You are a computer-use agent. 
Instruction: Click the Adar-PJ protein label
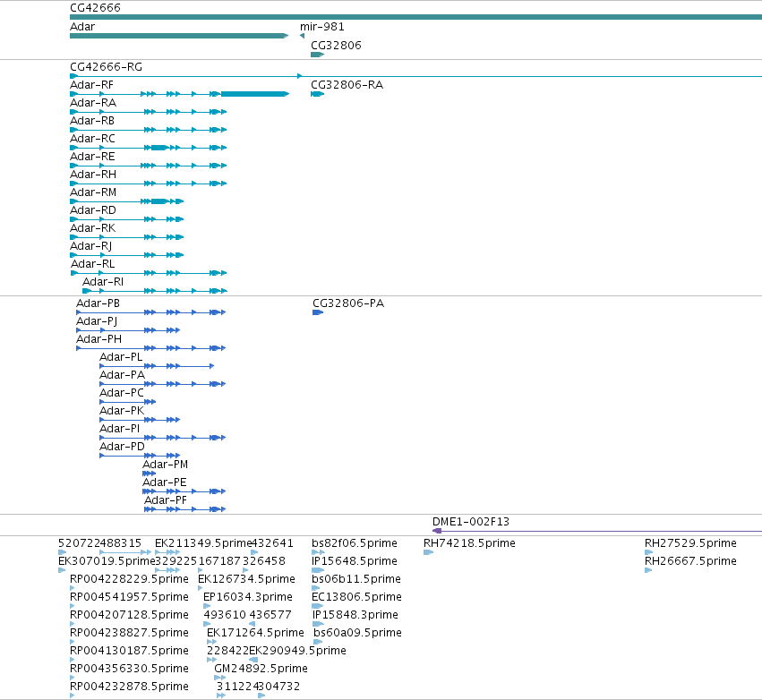[x=97, y=321]
